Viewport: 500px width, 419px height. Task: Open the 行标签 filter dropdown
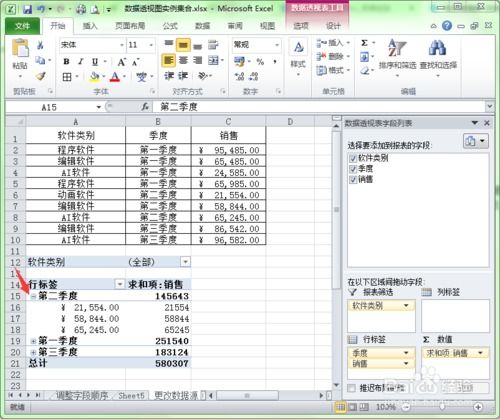tap(120, 284)
